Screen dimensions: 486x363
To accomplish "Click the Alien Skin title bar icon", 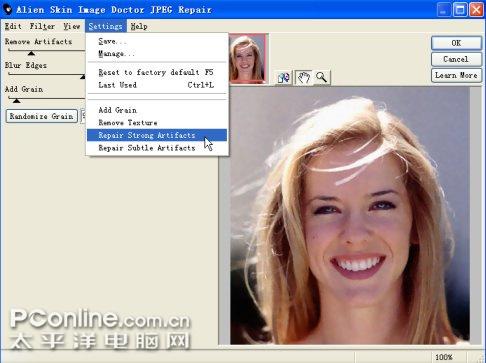I will pyautogui.click(x=7, y=9).
